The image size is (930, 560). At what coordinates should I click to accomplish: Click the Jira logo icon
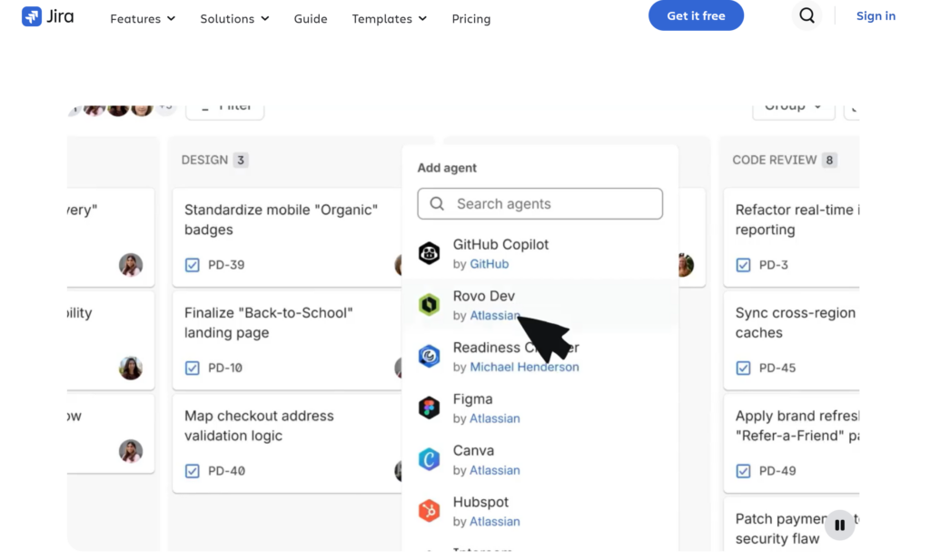click(32, 16)
